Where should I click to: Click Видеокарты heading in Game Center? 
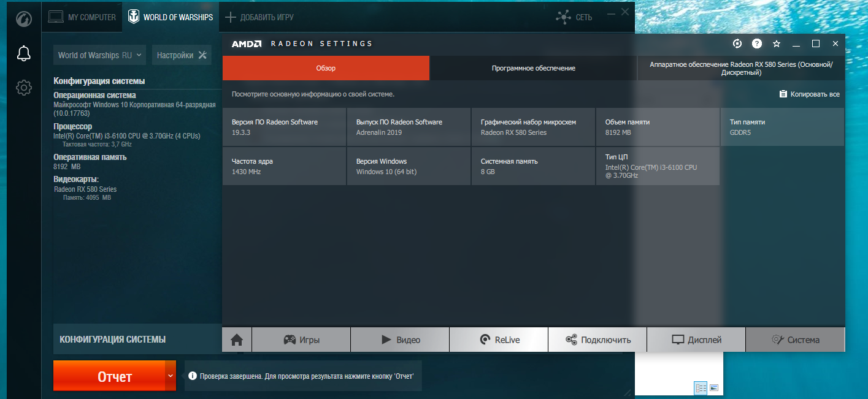click(x=76, y=179)
